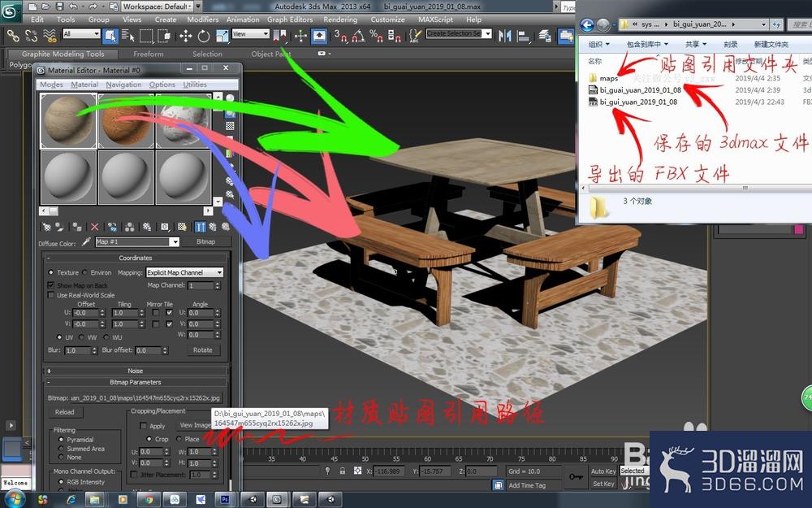This screenshot has width=812, height=508.
Task: Click the Unlink Selection tool
Action: tap(31, 35)
